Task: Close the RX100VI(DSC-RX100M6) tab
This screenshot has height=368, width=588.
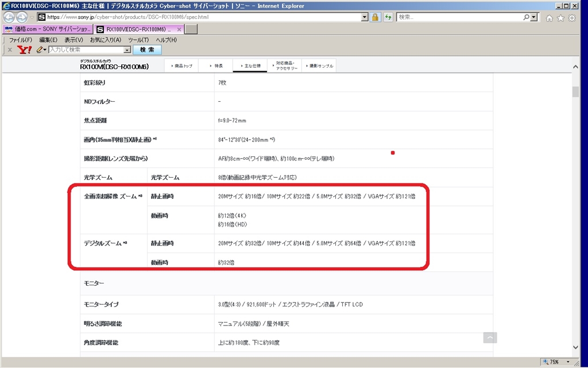Action: 179,29
